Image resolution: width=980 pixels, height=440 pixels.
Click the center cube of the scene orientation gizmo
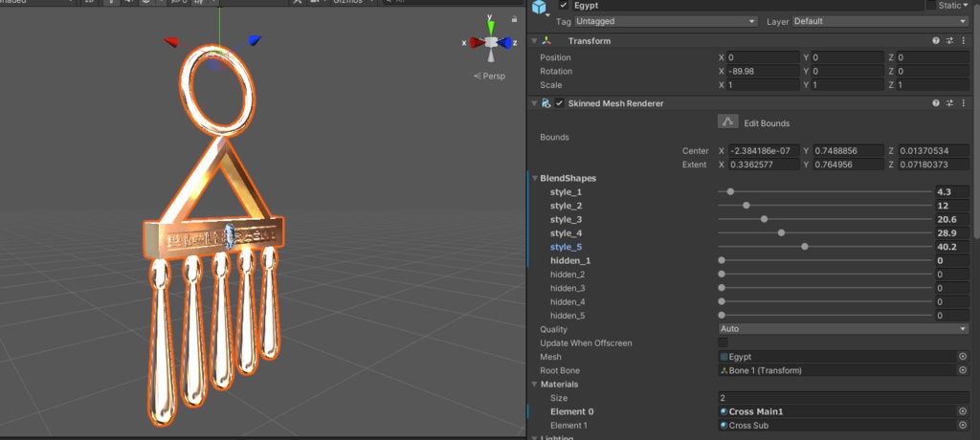tap(491, 42)
